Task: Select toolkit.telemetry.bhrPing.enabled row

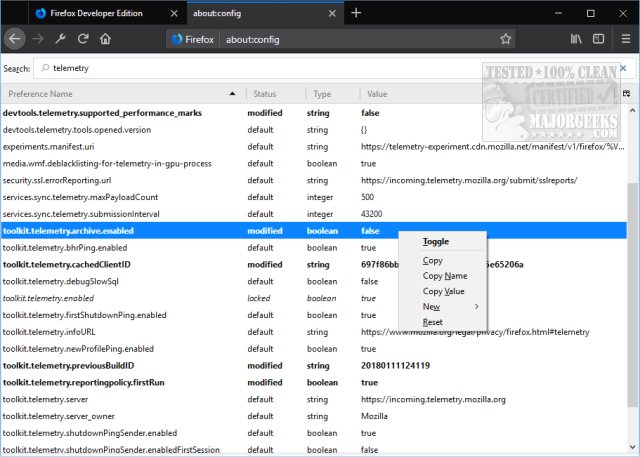Action: (313, 248)
